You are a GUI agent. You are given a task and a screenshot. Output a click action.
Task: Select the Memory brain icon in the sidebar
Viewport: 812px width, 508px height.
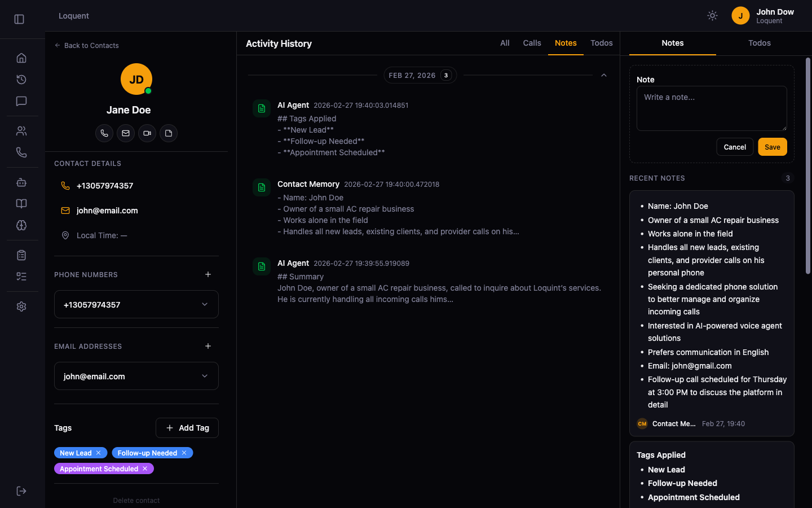click(21, 225)
